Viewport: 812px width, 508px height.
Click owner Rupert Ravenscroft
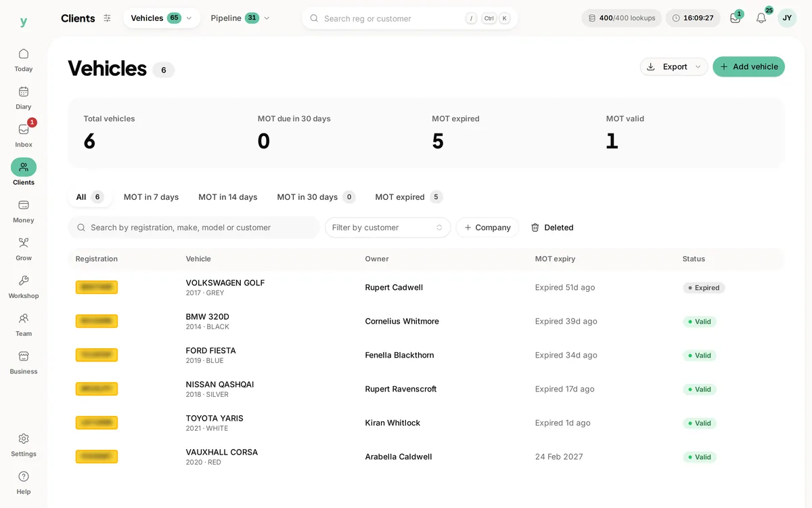tap(401, 389)
